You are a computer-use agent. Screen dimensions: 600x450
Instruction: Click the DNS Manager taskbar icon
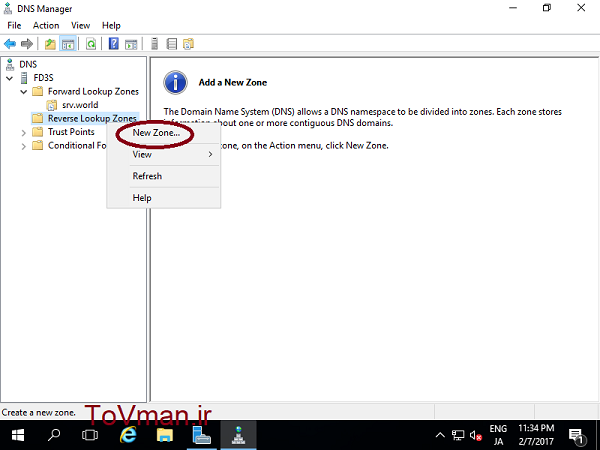(239, 435)
